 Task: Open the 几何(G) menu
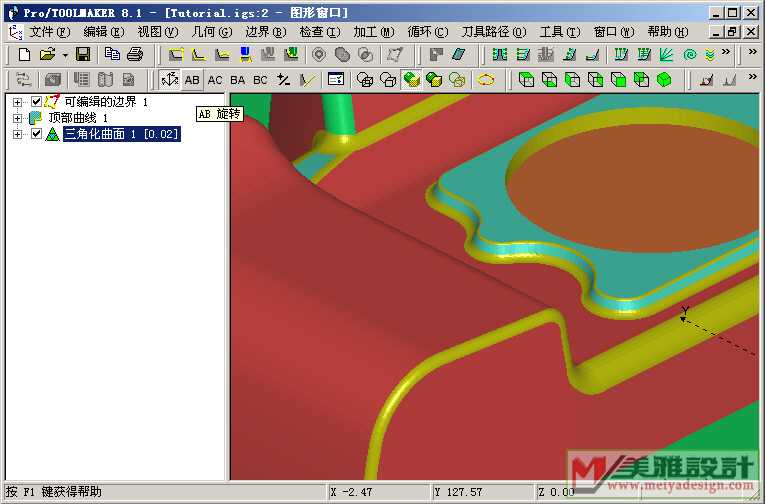[212, 32]
